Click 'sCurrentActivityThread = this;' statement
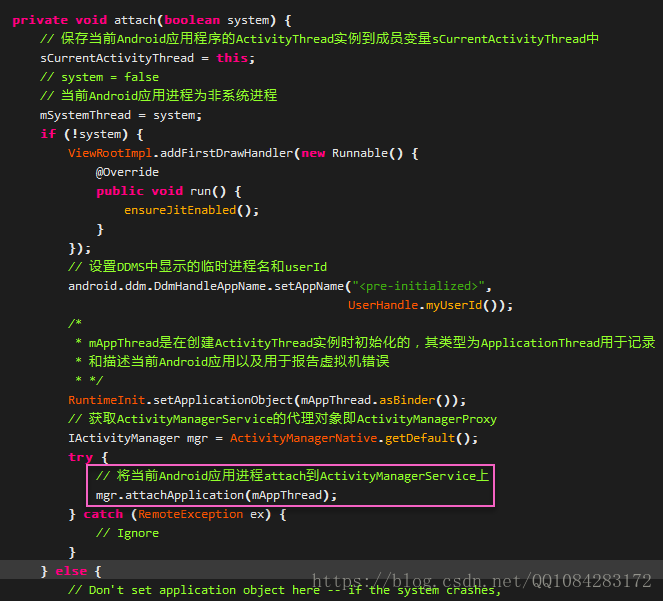This screenshot has width=663, height=601. point(148,58)
